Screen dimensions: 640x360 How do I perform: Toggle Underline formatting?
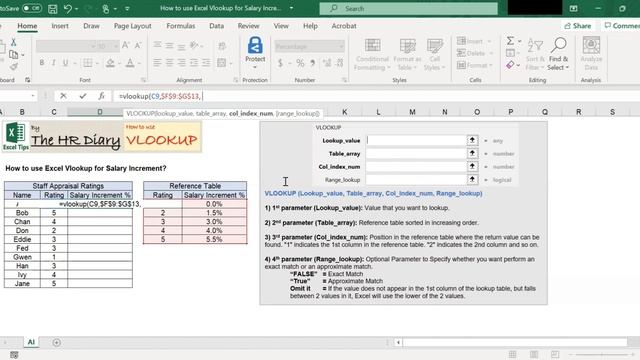click(65, 63)
